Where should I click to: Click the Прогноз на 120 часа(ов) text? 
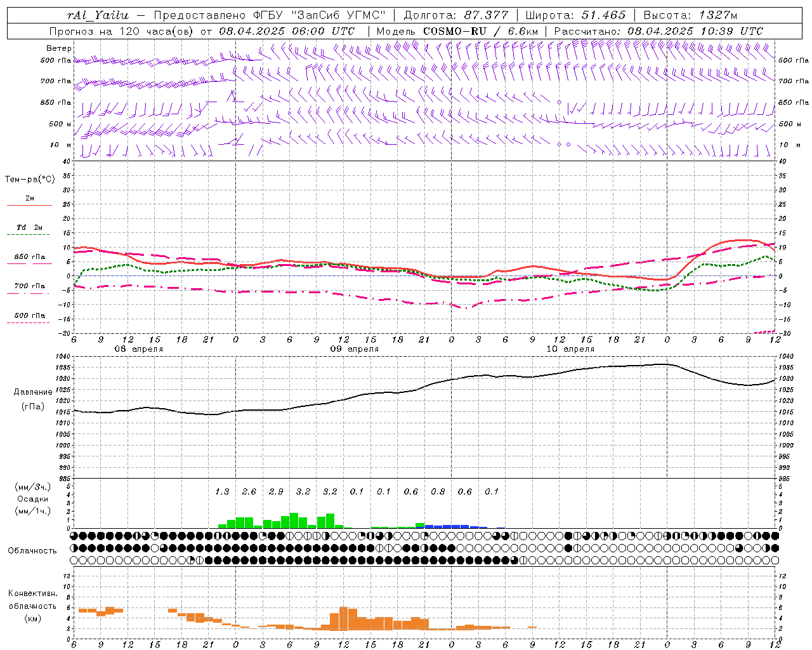pos(122,31)
